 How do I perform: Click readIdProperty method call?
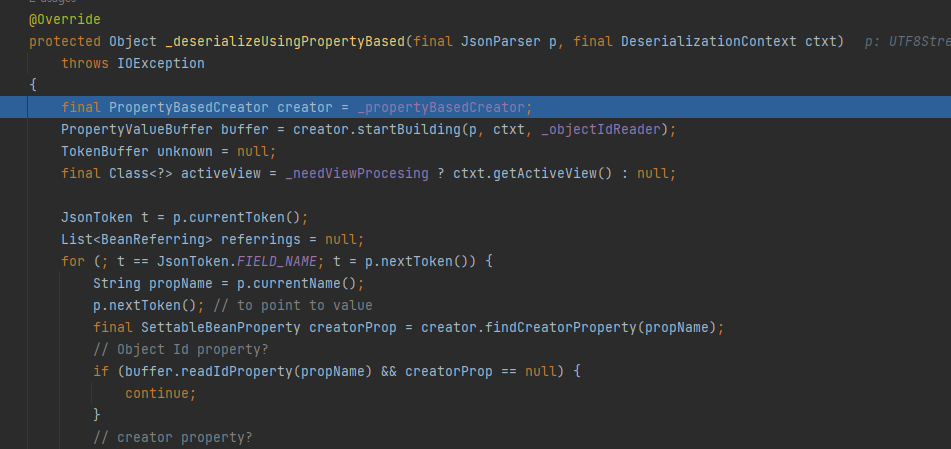click(237, 371)
